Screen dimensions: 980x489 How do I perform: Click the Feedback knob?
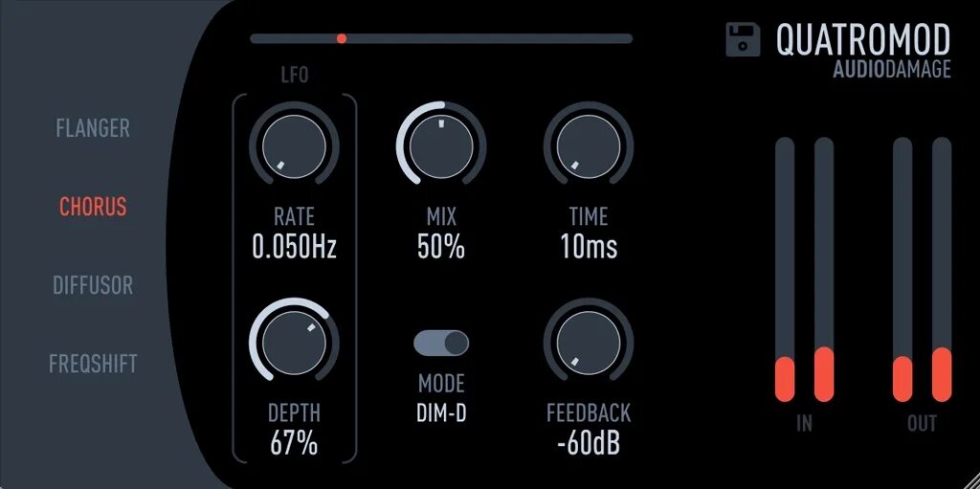(x=589, y=343)
